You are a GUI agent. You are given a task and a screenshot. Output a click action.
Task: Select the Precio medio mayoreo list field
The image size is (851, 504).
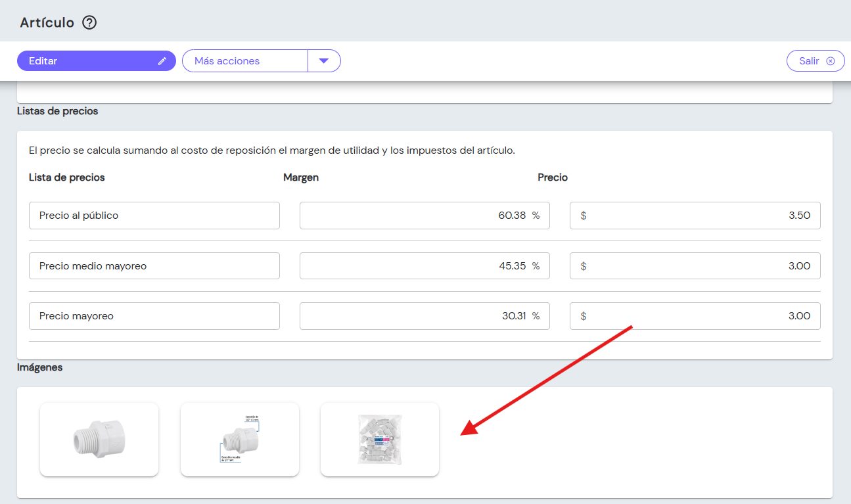click(x=154, y=266)
